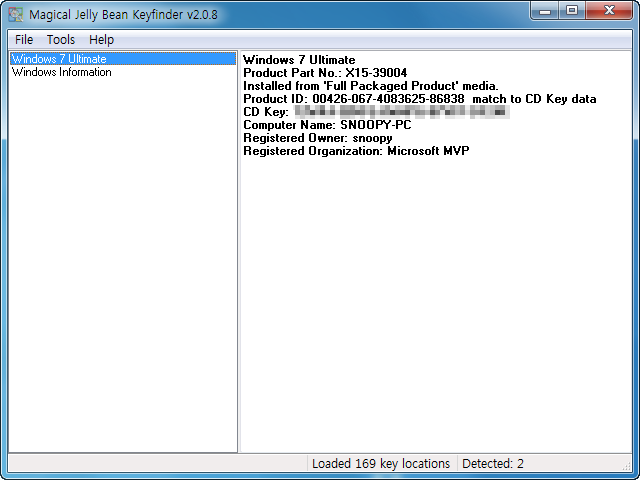Click the 'Installed from Full Packaged Product media' line
Image resolution: width=640 pixels, height=480 pixels.
371,86
